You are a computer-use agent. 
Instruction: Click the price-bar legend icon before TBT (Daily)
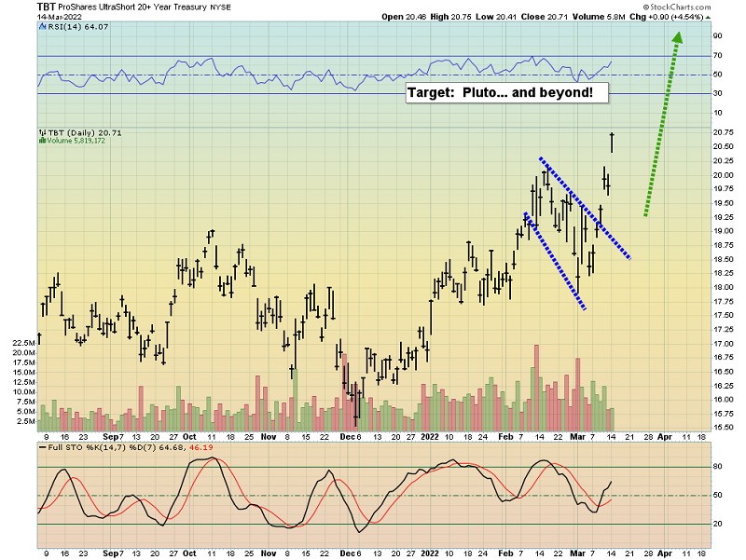(x=42, y=133)
